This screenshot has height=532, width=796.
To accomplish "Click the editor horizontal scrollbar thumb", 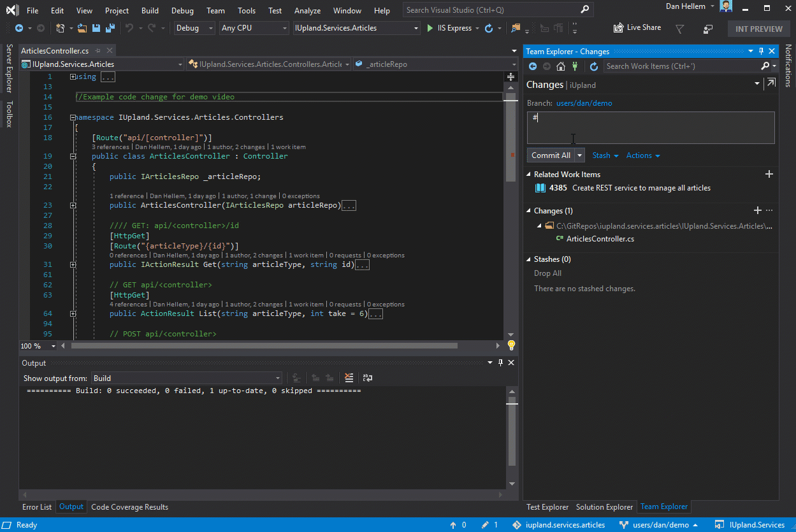I will 264,346.
